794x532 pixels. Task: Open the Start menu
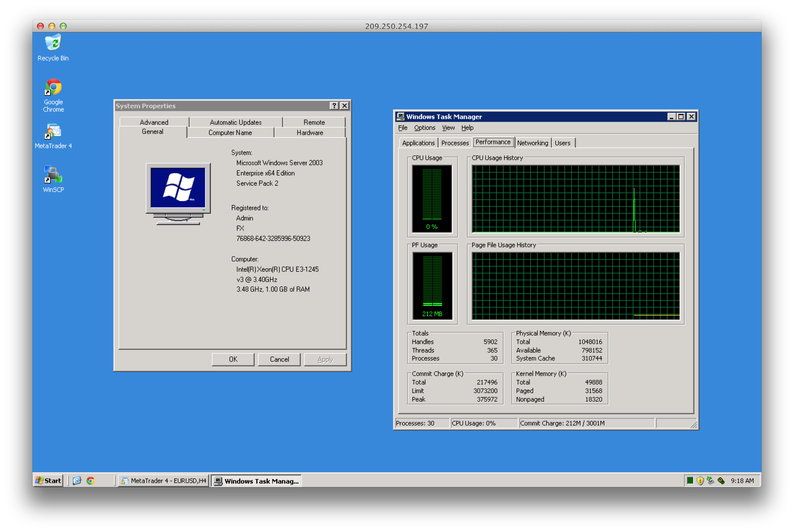[x=48, y=480]
